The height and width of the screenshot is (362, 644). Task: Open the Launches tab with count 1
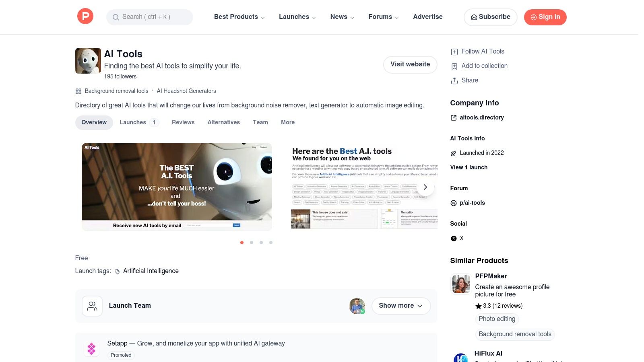pos(139,122)
